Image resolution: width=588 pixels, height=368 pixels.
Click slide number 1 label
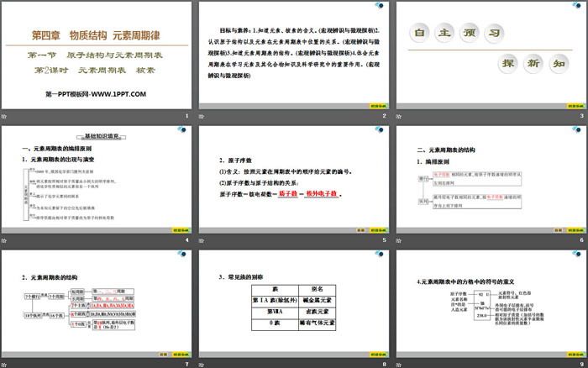click(x=186, y=116)
